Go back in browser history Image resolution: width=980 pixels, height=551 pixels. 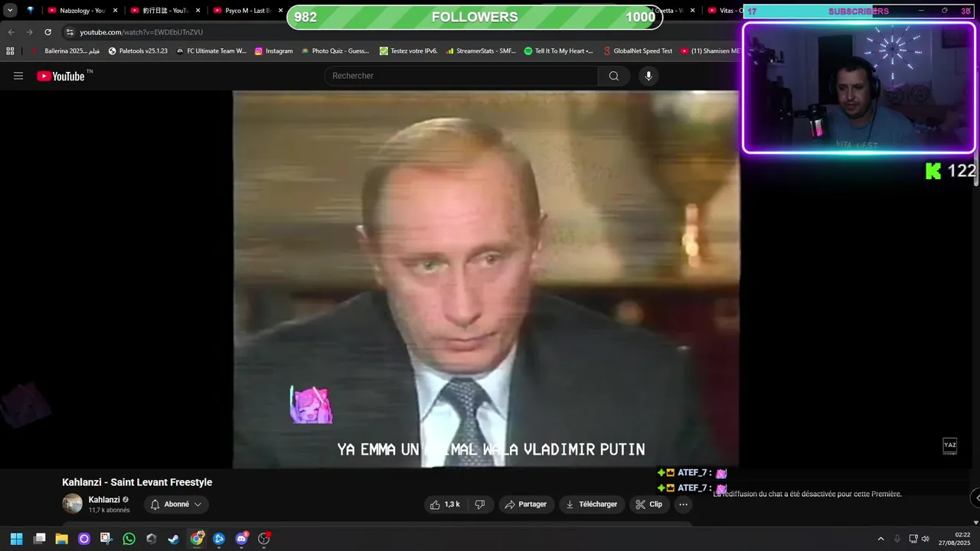[x=11, y=32]
